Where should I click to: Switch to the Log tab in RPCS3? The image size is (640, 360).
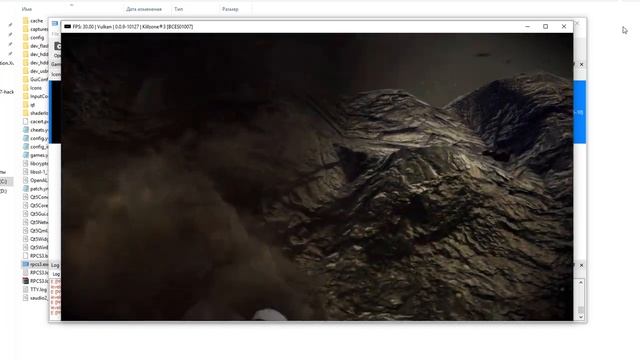(56, 274)
